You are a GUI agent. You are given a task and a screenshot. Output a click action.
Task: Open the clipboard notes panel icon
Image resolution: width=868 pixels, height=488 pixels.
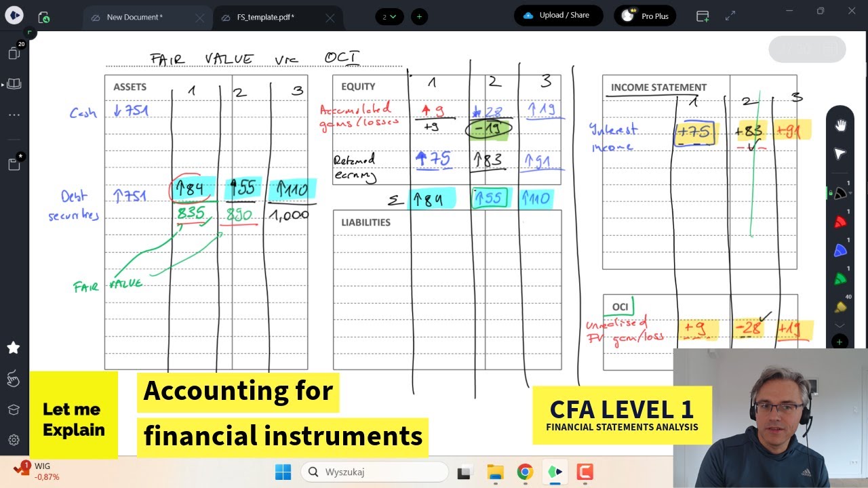coord(14,163)
